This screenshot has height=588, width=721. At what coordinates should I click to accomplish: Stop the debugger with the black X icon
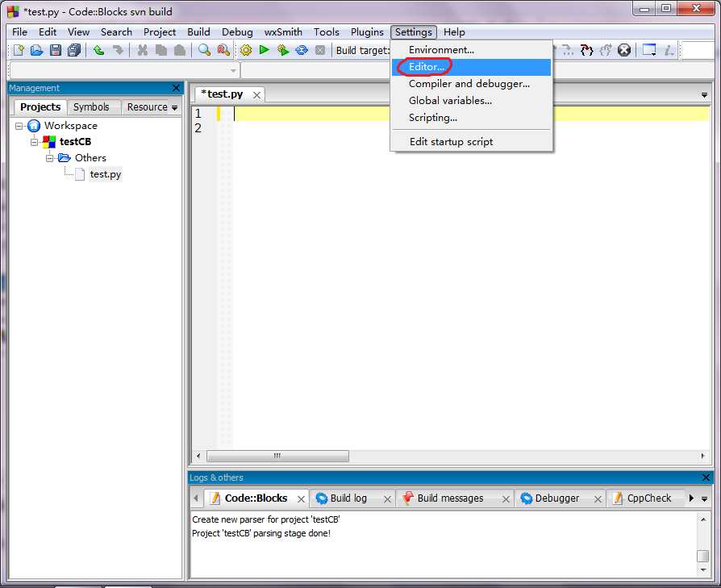(x=624, y=50)
